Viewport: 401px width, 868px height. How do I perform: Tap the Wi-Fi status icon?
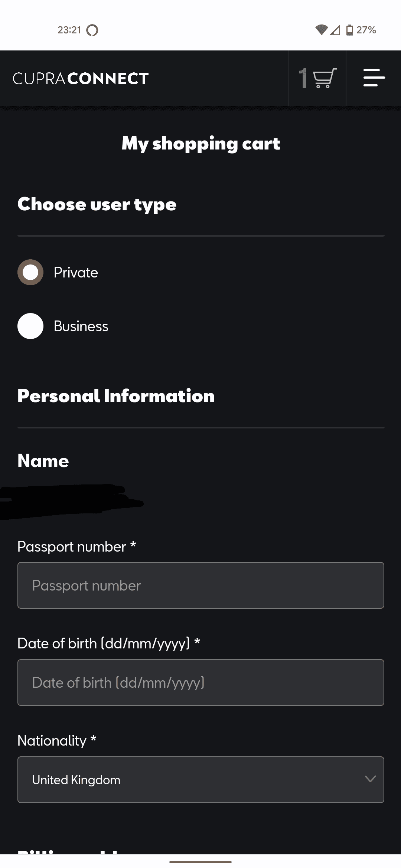click(x=321, y=30)
